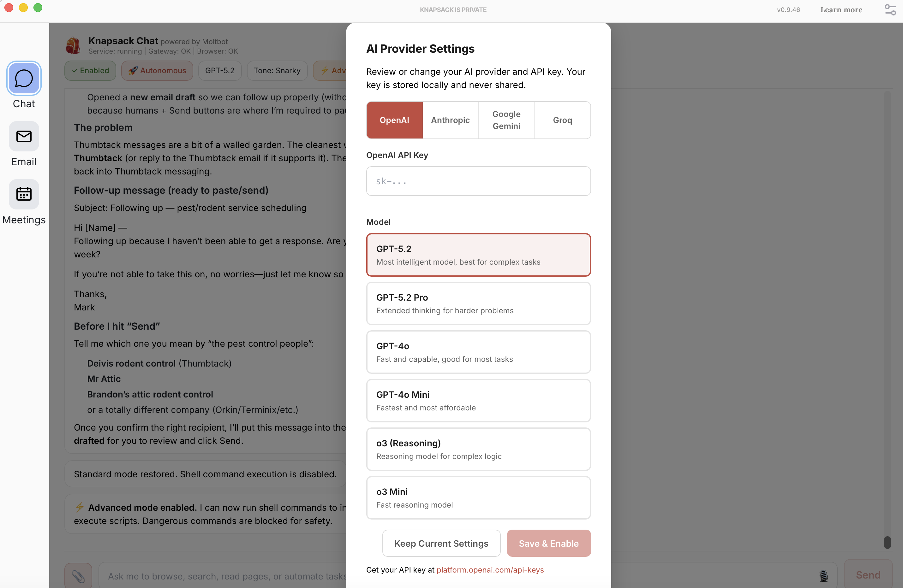Open the platform.openai.com/api-keys link

pos(490,570)
